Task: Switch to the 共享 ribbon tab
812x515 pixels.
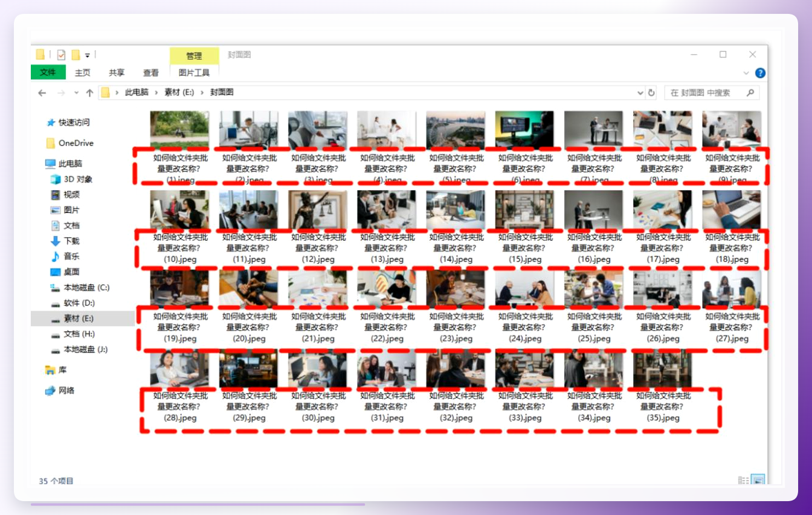Action: 117,72
